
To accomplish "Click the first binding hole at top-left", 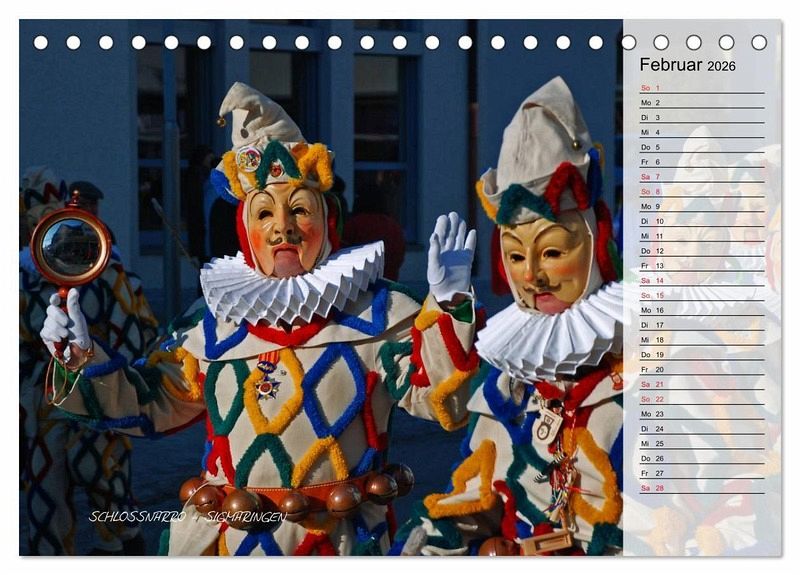I will 41,42.
